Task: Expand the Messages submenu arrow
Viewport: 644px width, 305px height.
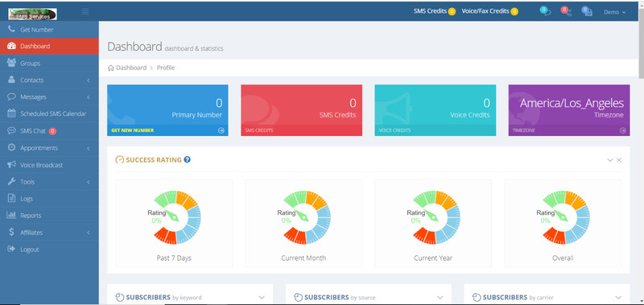Action: [x=89, y=97]
